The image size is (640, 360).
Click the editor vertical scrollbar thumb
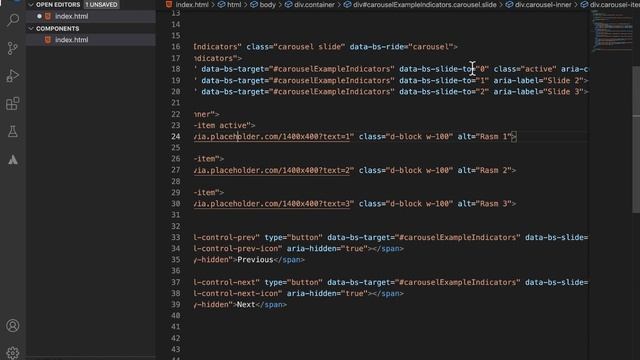636,139
